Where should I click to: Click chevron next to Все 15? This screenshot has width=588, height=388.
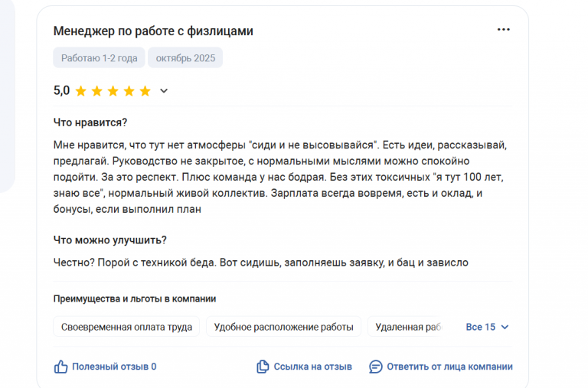coord(505,327)
